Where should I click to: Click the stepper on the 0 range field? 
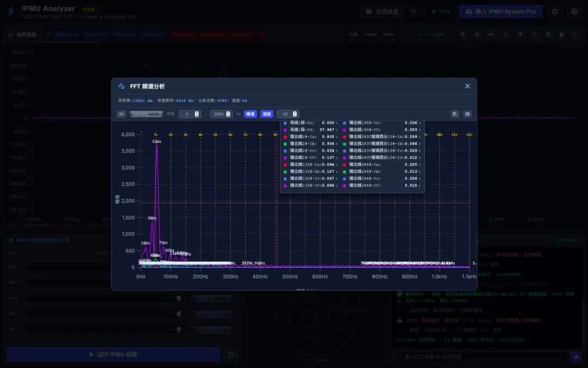(x=197, y=114)
